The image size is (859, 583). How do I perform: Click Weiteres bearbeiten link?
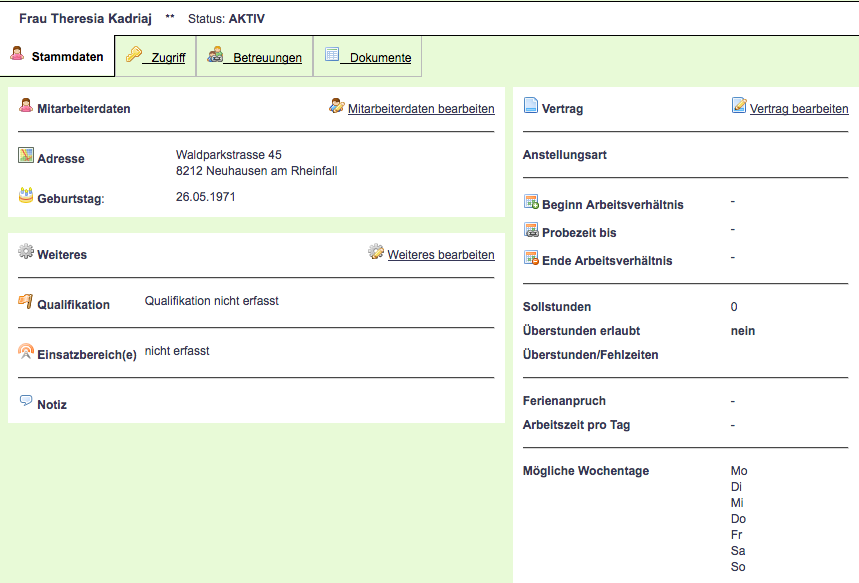pyautogui.click(x=441, y=255)
